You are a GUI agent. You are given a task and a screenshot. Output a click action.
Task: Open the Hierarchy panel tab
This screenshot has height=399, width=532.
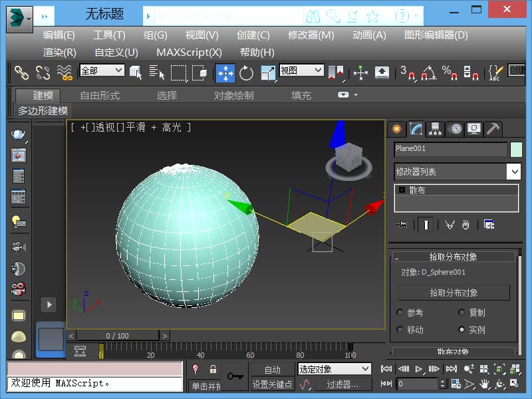pyautogui.click(x=435, y=129)
